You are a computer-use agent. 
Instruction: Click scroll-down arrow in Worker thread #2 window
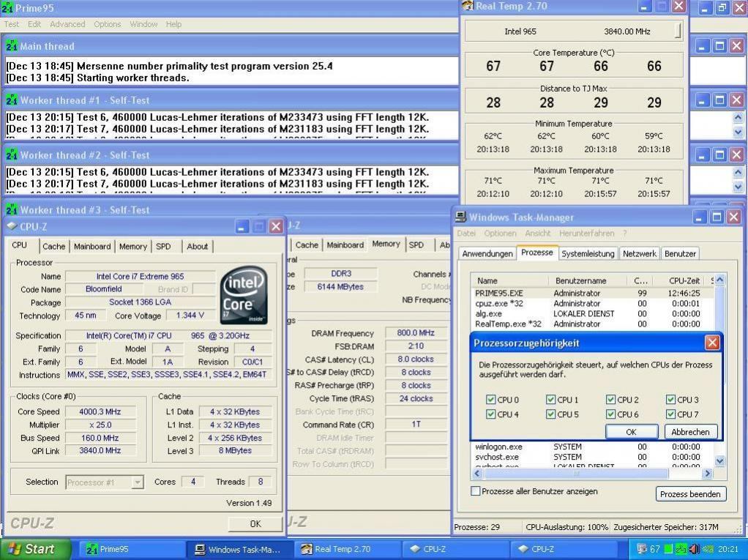point(738,187)
